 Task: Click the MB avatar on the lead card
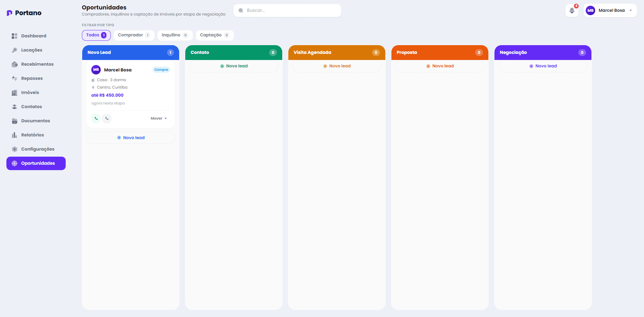[96, 70]
